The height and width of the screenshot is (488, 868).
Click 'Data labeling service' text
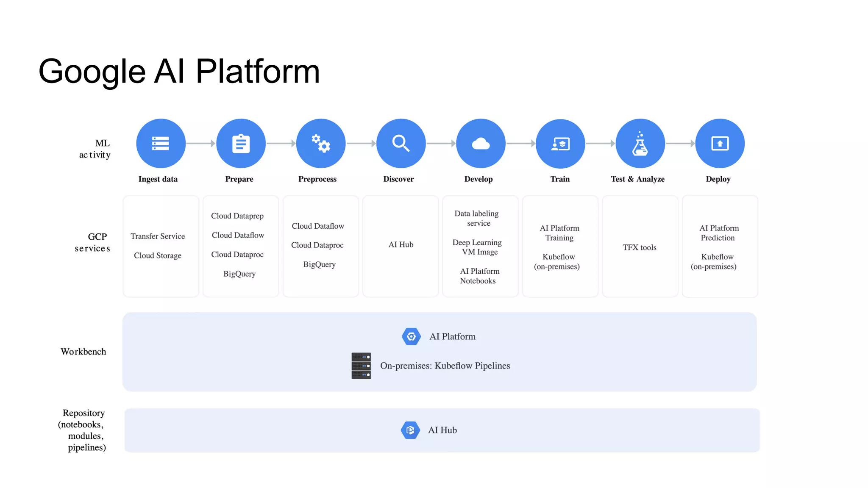[477, 219]
